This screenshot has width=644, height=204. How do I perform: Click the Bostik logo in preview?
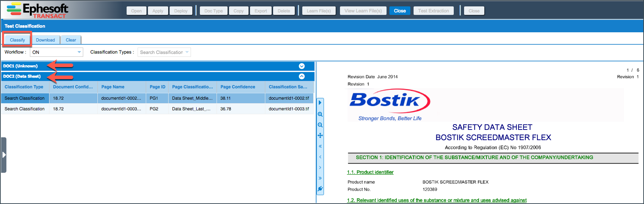click(390, 105)
